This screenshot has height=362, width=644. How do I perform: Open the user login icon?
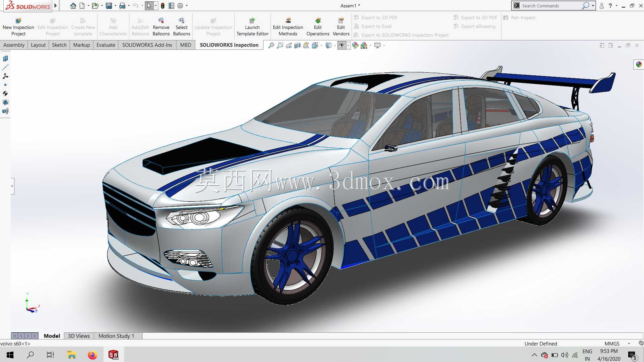[x=601, y=6]
